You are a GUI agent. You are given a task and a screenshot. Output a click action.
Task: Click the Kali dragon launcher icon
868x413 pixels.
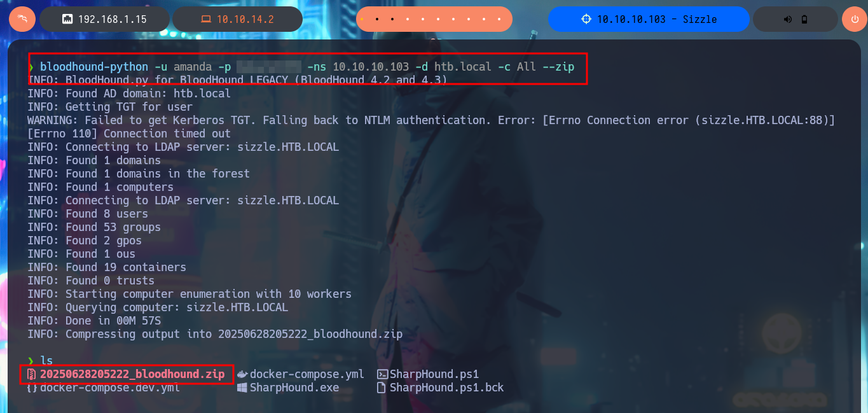click(x=22, y=19)
